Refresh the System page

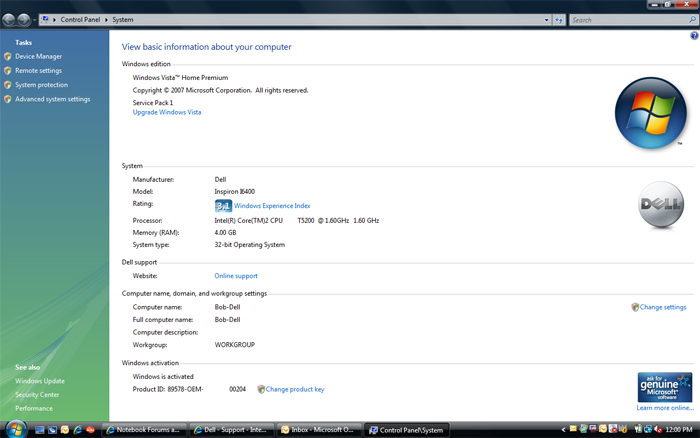coord(558,20)
